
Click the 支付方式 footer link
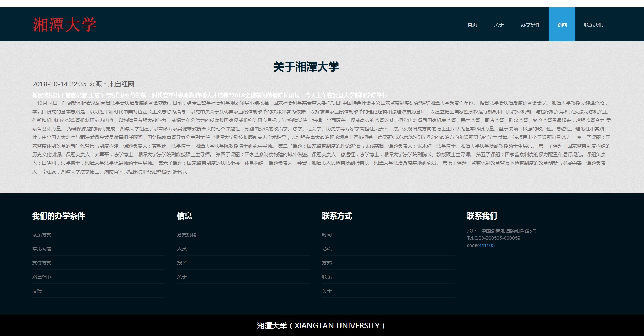pyautogui.click(x=42, y=263)
